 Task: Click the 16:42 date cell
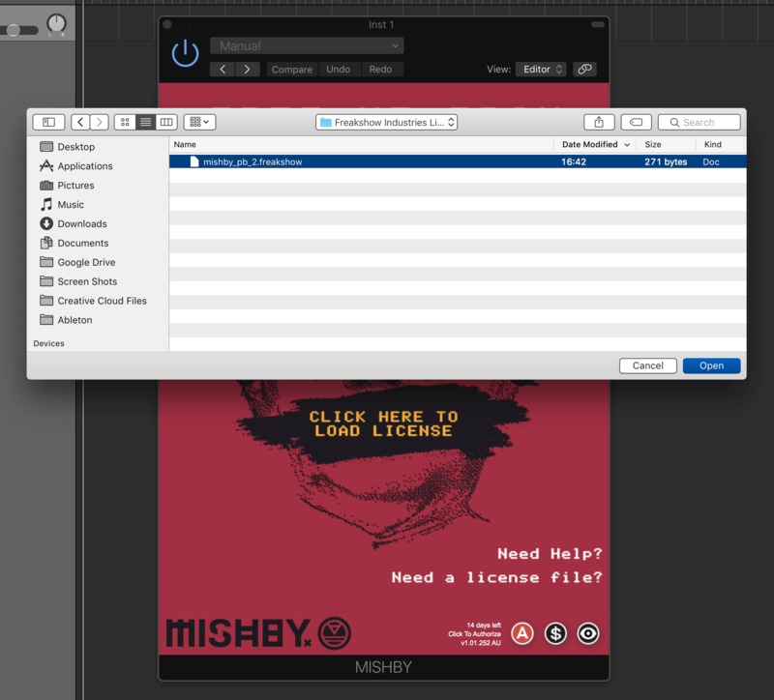(x=574, y=161)
